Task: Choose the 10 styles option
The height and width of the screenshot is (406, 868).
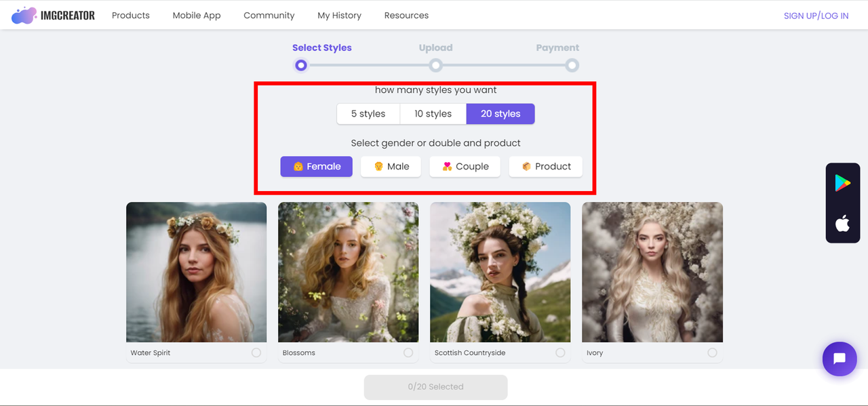Action: [x=433, y=114]
